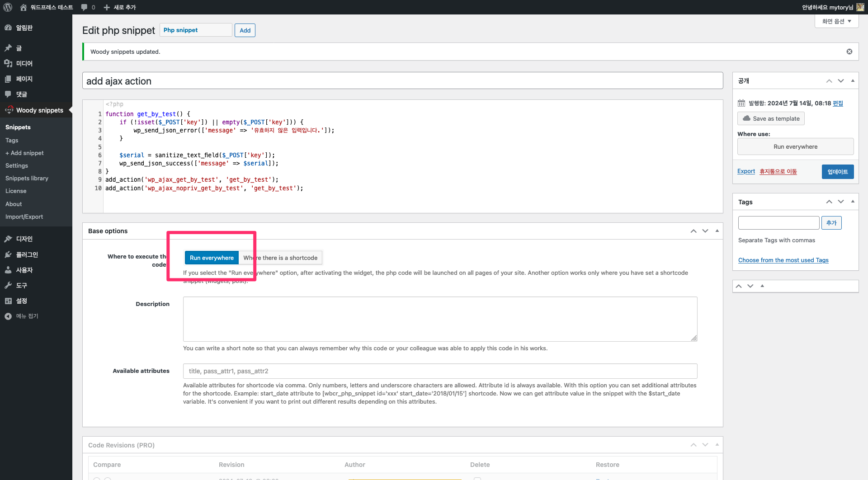The width and height of the screenshot is (868, 480).
Task: Dismiss Woody snippets updated notice
Action: [x=849, y=52]
